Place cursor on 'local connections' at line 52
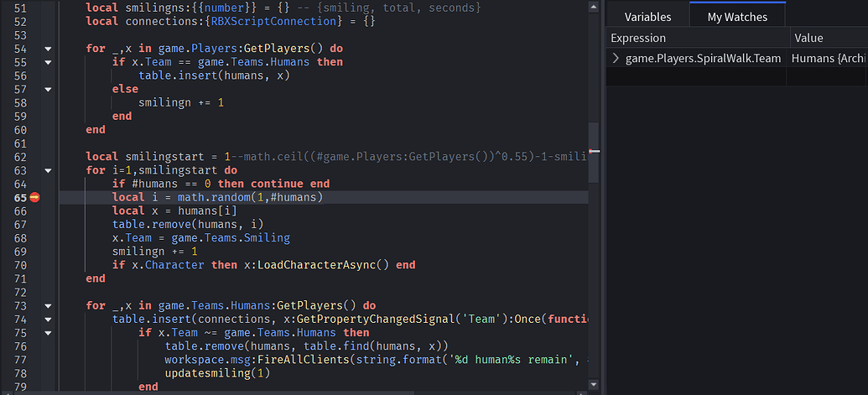The width and height of the screenshot is (868, 395). (144, 22)
